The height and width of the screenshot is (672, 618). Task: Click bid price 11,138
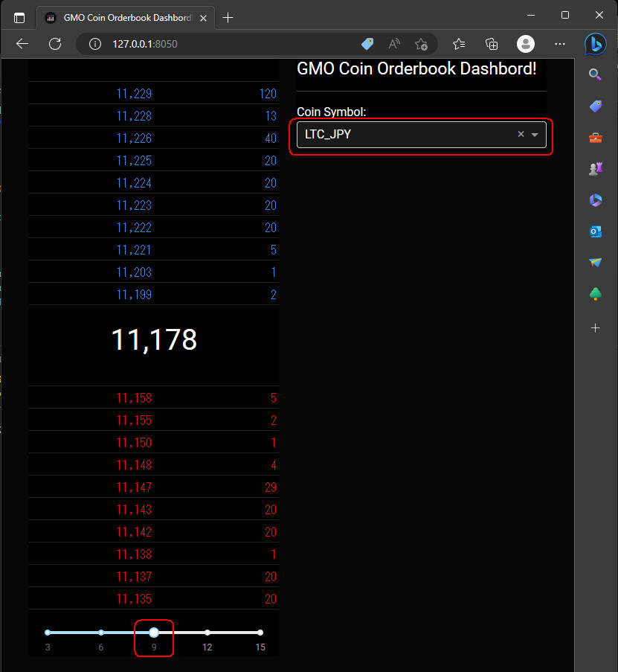point(134,554)
